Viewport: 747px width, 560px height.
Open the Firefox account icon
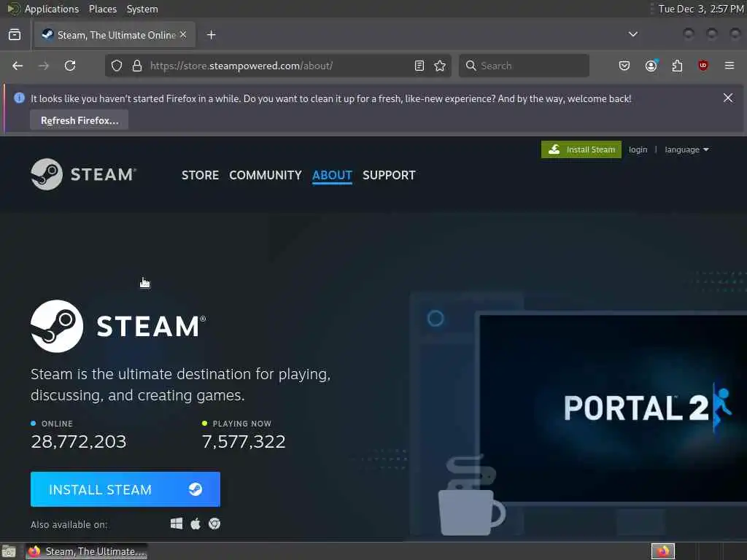(x=651, y=66)
